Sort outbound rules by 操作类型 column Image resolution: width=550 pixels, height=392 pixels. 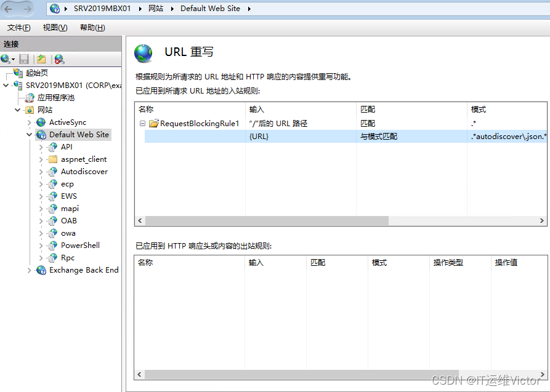tap(460, 263)
